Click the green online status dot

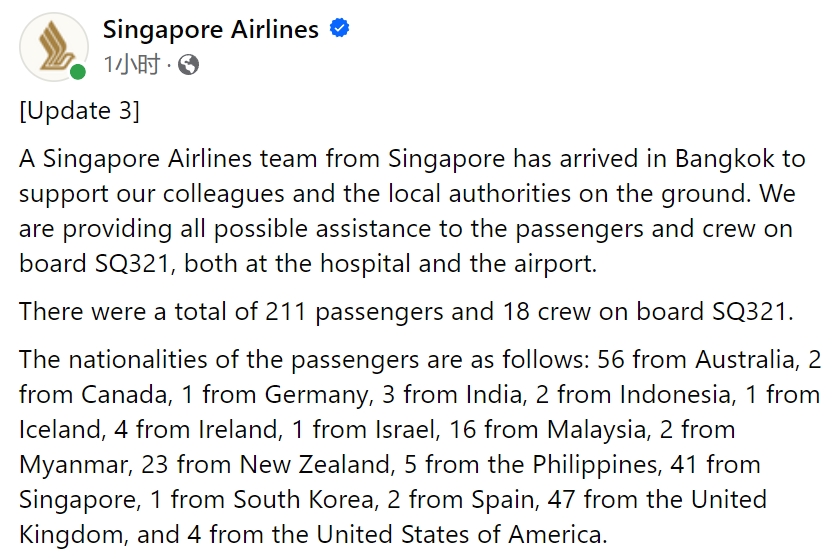[78, 72]
